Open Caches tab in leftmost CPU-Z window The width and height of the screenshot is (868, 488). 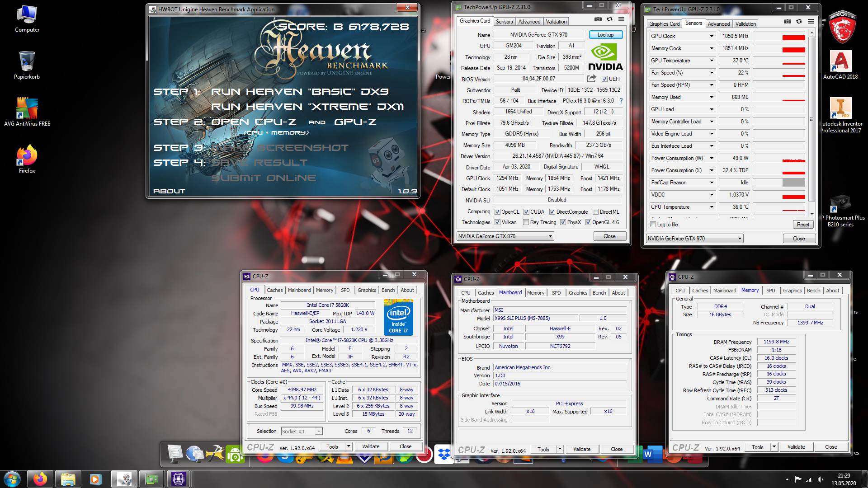[274, 290]
